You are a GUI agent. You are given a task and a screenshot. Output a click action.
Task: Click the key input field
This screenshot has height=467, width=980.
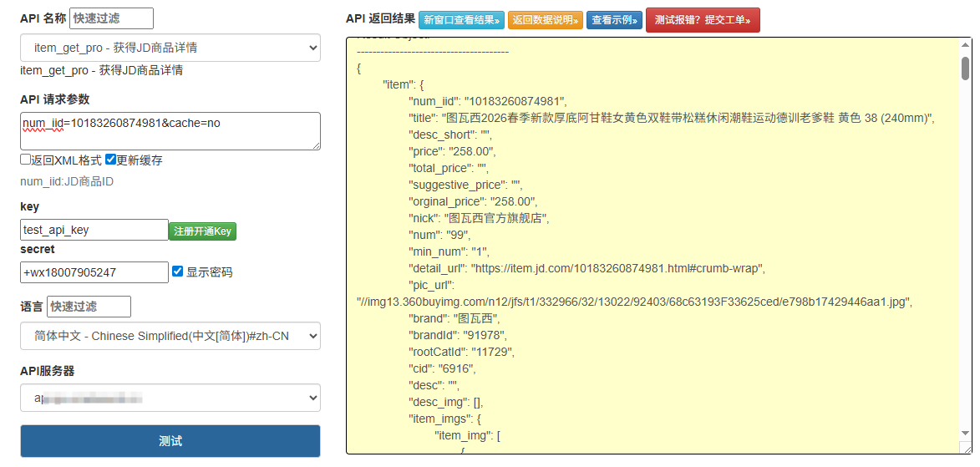point(94,230)
